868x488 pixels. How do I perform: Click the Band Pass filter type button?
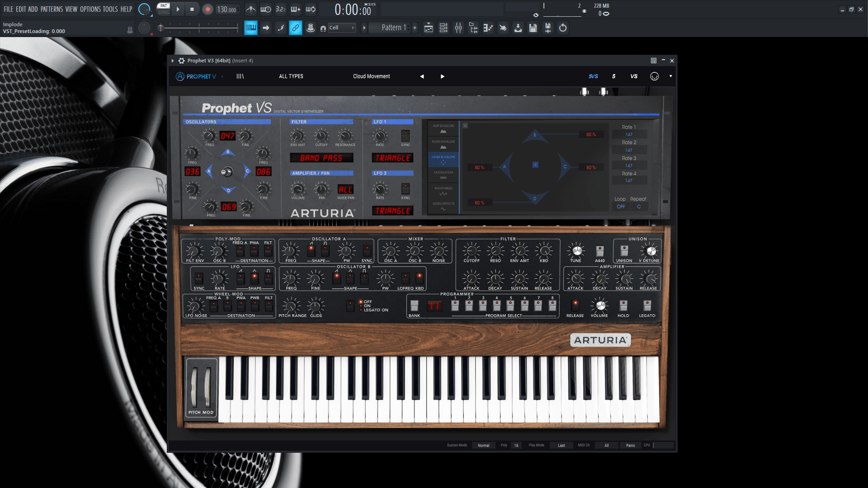point(322,158)
